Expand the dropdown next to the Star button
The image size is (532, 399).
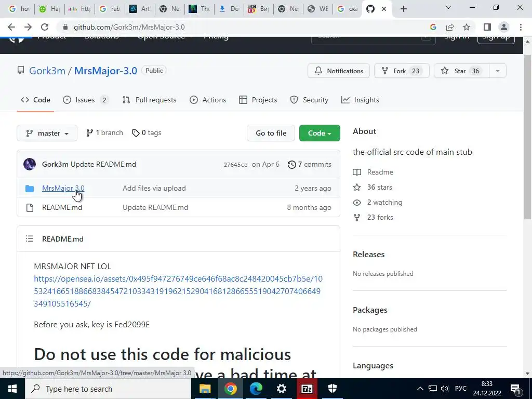(x=498, y=71)
